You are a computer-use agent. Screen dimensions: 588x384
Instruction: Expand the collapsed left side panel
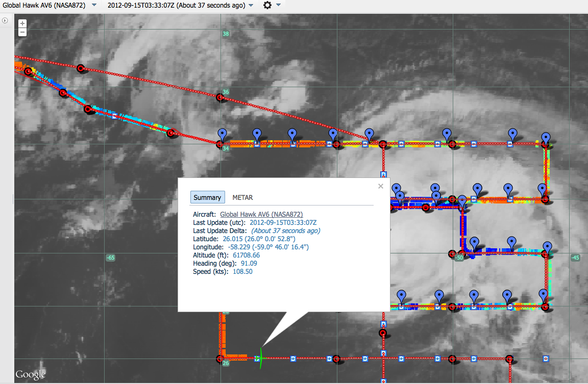5,20
